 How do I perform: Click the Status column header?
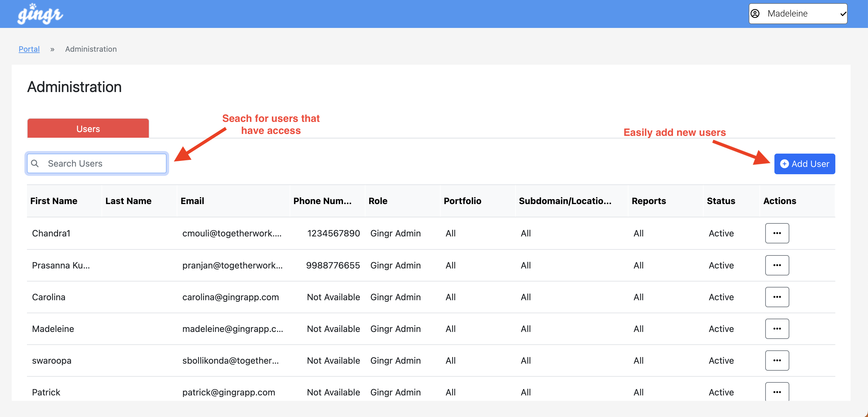[721, 201]
